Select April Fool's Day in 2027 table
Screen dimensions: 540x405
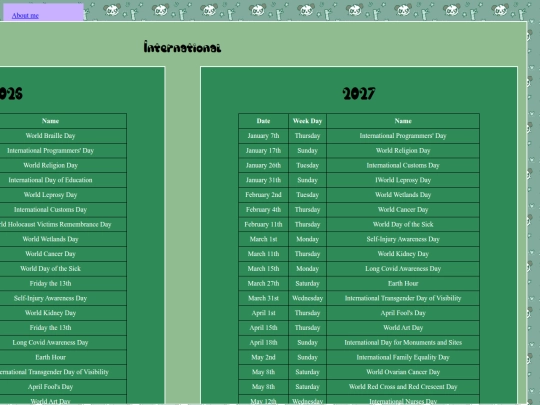(x=403, y=313)
